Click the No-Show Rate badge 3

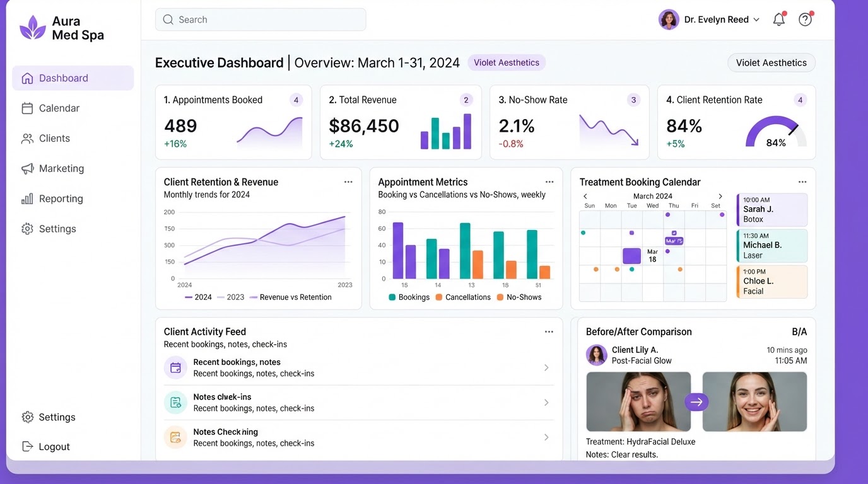(x=634, y=100)
